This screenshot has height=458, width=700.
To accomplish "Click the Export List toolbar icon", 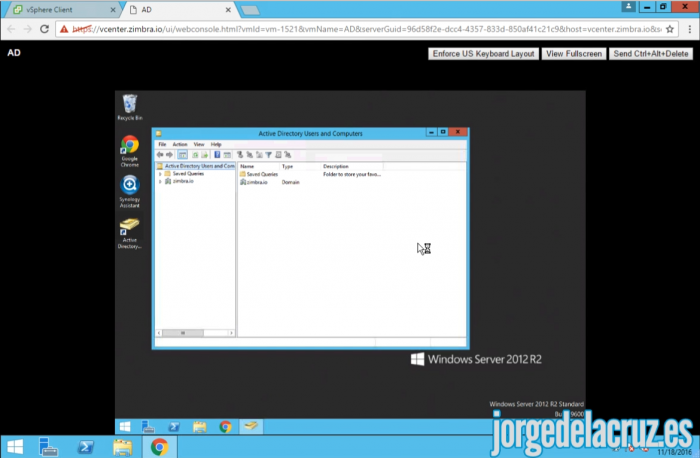I will tap(204, 155).
